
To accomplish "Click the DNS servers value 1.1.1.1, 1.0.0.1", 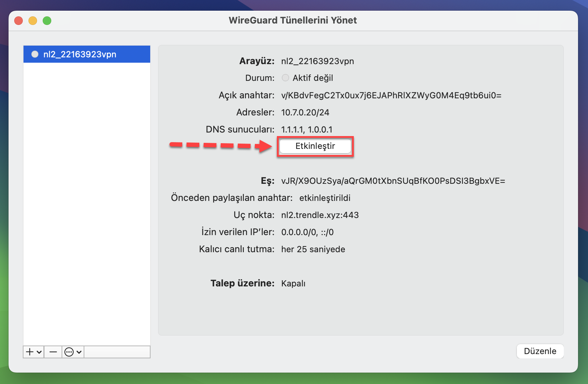I will point(306,130).
